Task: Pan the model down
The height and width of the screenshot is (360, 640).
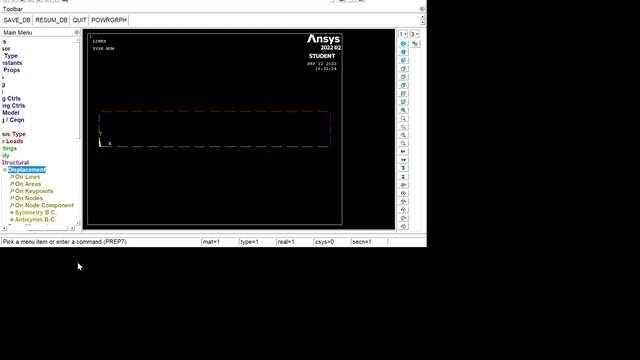Action: point(403,176)
